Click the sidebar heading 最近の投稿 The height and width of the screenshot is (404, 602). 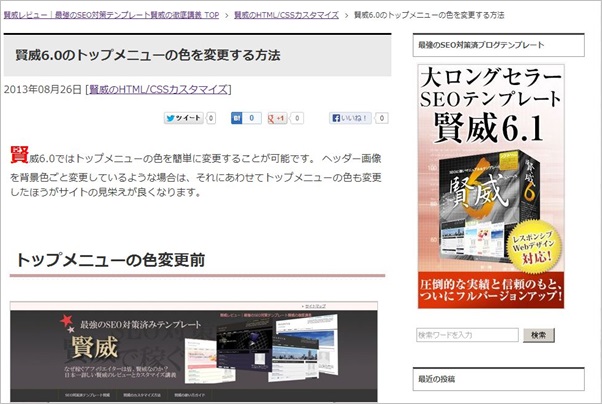437,379
